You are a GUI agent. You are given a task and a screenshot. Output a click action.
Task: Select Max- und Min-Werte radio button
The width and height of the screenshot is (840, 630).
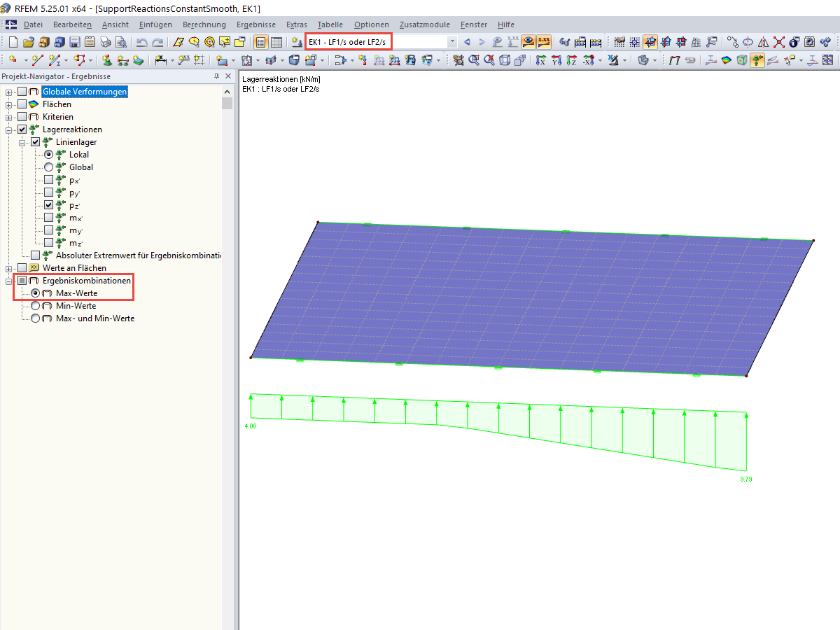pyautogui.click(x=36, y=318)
